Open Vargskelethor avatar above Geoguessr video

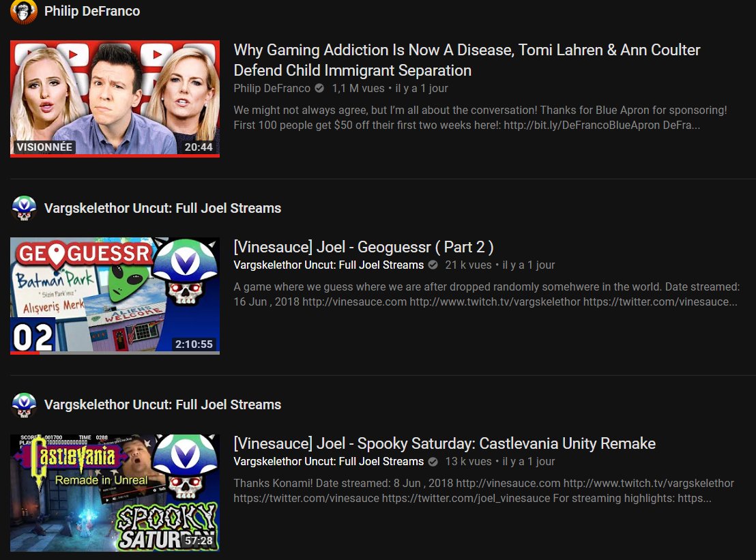24,208
